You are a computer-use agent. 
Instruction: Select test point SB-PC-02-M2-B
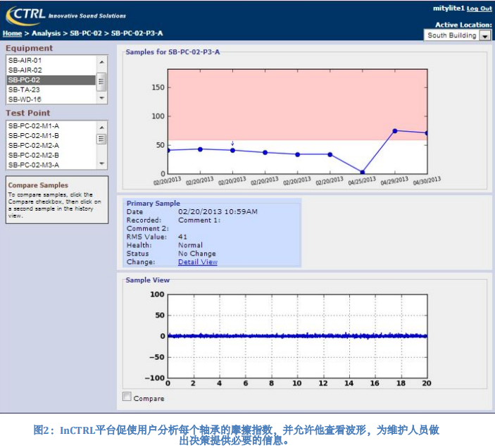[x=34, y=155]
